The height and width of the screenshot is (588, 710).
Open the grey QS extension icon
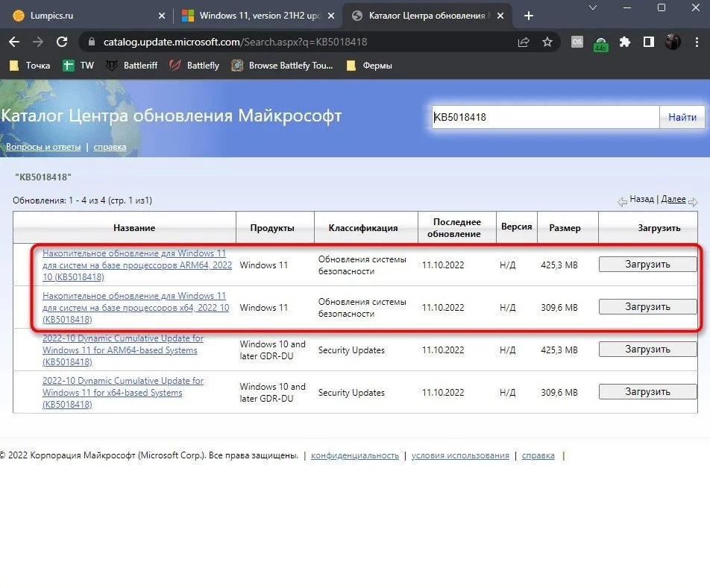tap(577, 42)
